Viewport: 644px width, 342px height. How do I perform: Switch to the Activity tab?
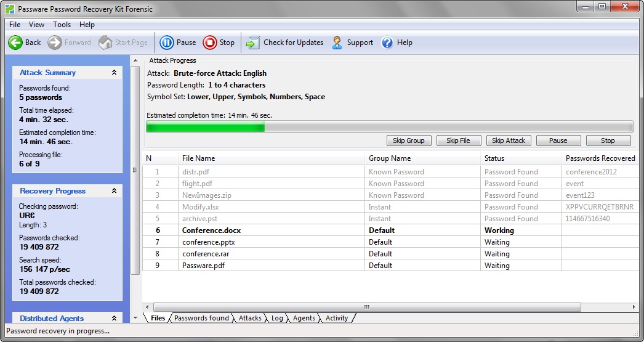point(337,318)
